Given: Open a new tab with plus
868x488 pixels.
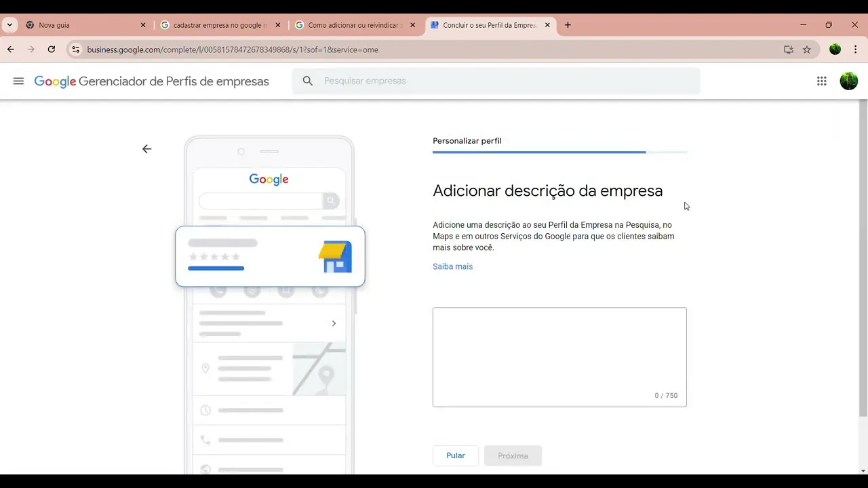Looking at the screenshot, I should click(x=568, y=25).
